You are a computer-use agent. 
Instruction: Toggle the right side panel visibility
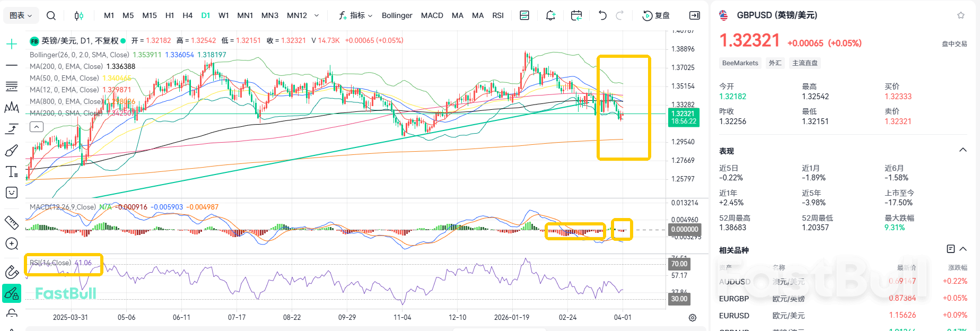(694, 15)
